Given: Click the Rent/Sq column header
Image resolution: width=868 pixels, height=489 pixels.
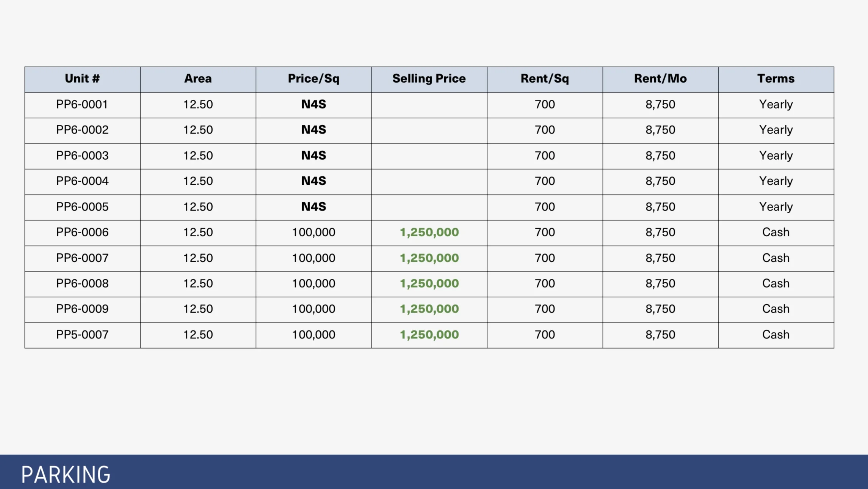Looking at the screenshot, I should coord(545,79).
